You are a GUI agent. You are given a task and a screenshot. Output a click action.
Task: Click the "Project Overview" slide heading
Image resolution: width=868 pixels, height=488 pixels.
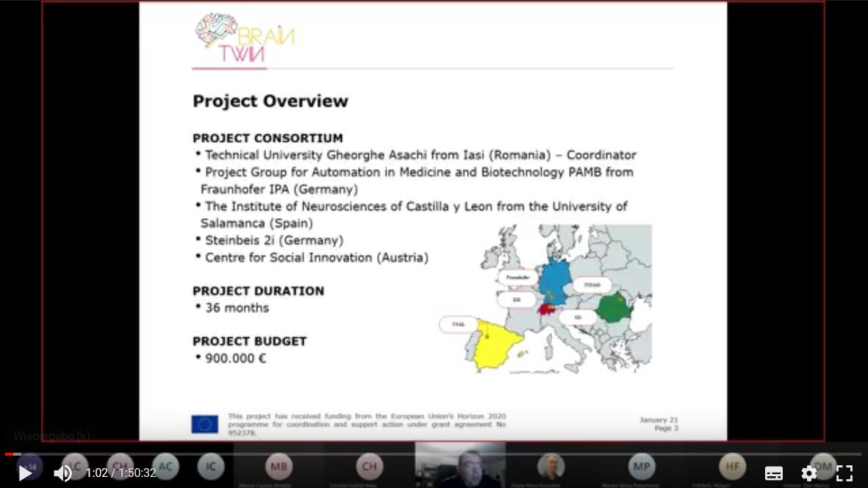270,101
